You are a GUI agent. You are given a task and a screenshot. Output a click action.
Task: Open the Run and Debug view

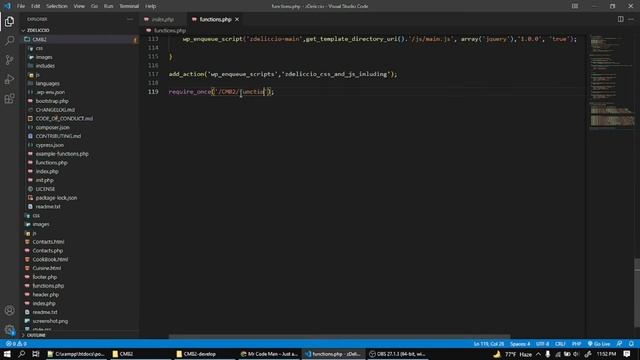[x=9, y=79]
